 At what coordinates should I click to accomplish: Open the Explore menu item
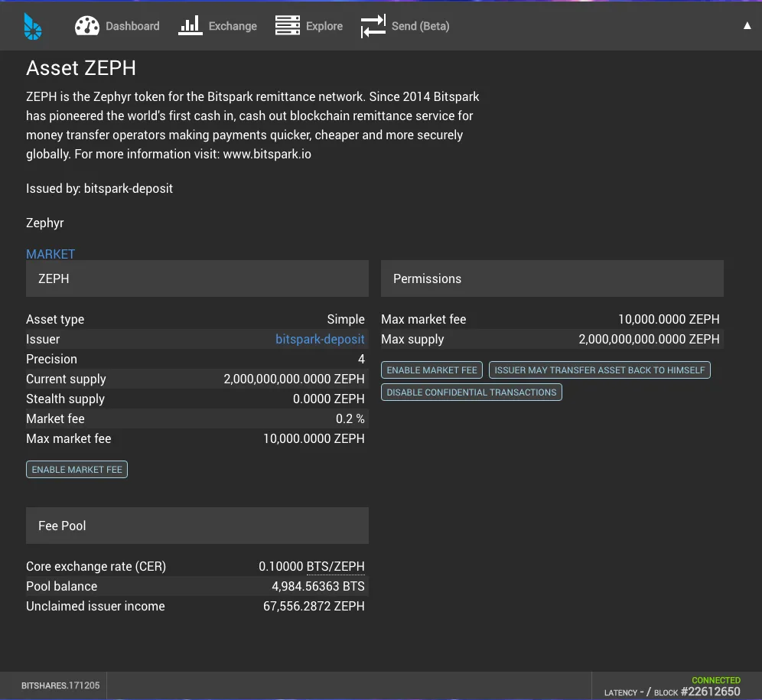(309, 26)
